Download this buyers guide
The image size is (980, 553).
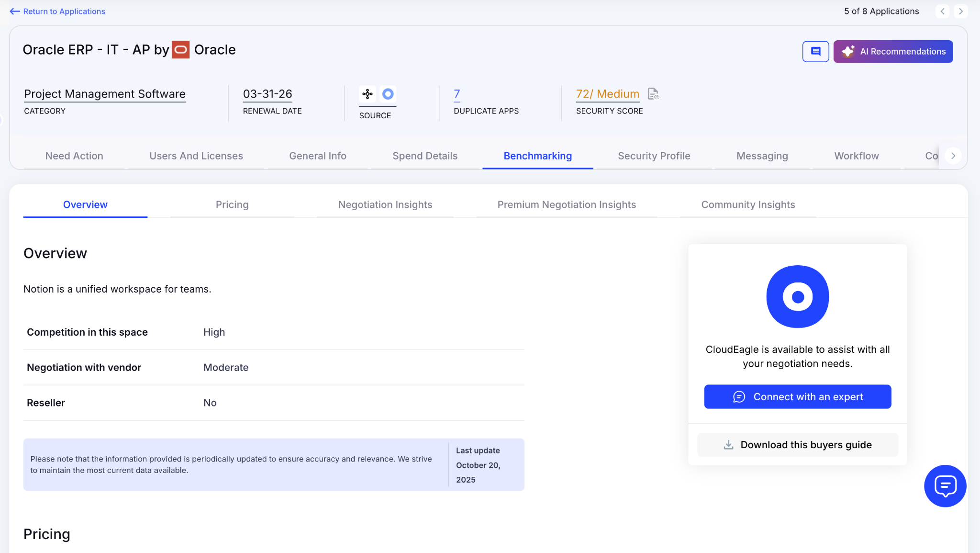click(x=797, y=445)
